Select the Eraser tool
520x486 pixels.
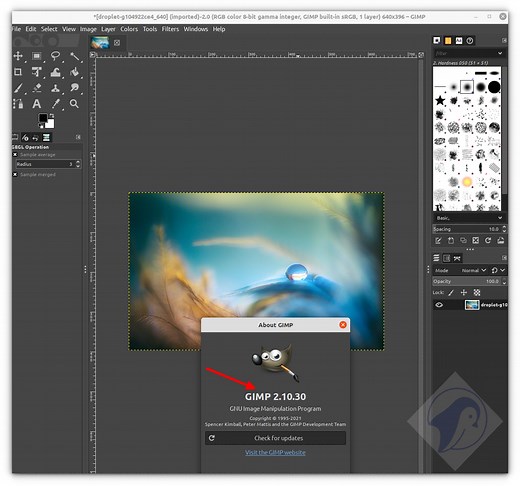(37, 88)
